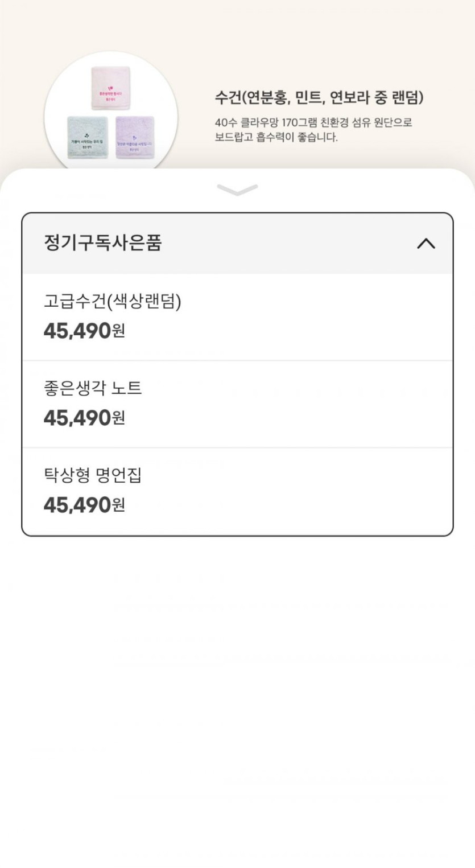Select the 고급수건(색상랜덤) option
Screen dimensions: 475x868
[113, 302]
